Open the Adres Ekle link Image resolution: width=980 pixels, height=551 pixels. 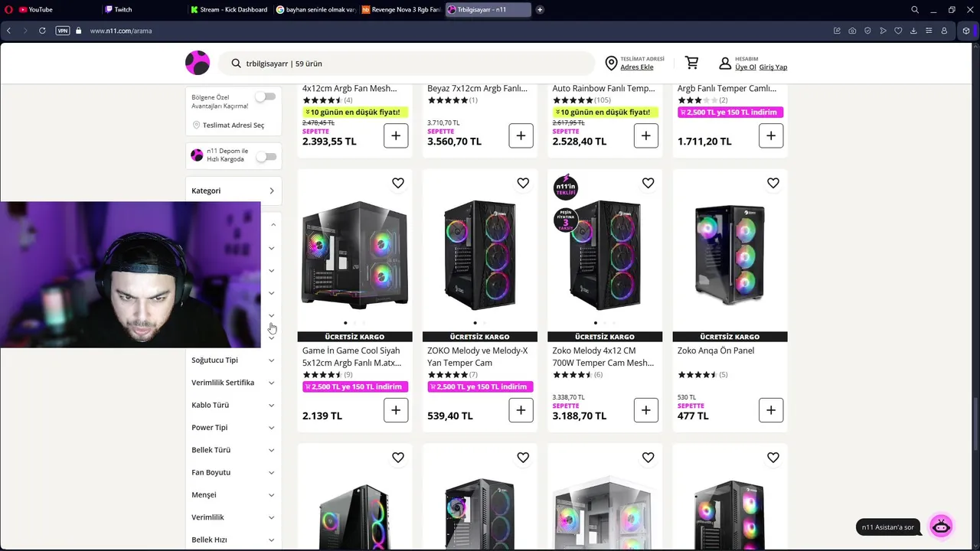(637, 67)
